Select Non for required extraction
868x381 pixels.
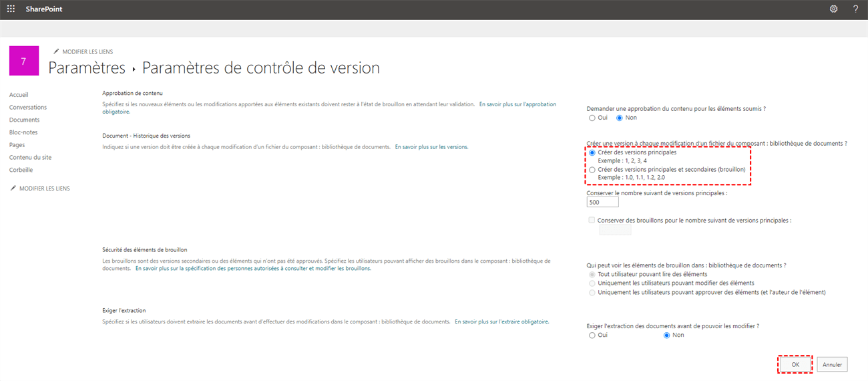666,336
